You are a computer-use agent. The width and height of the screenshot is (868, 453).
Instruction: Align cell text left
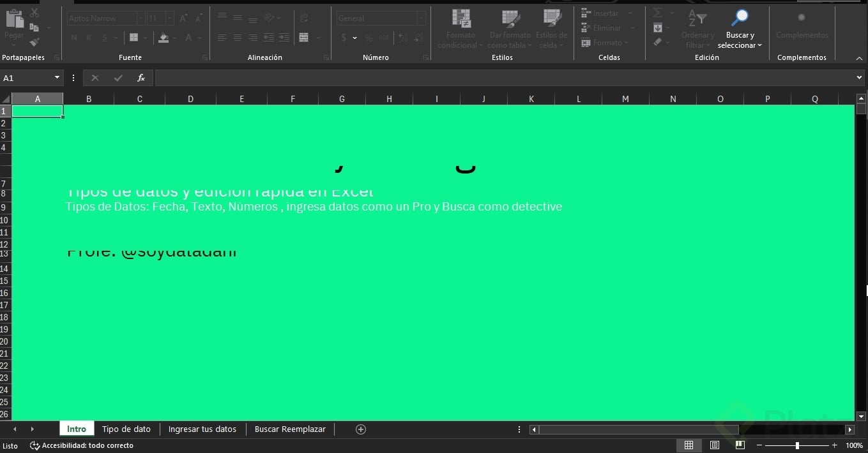point(222,38)
